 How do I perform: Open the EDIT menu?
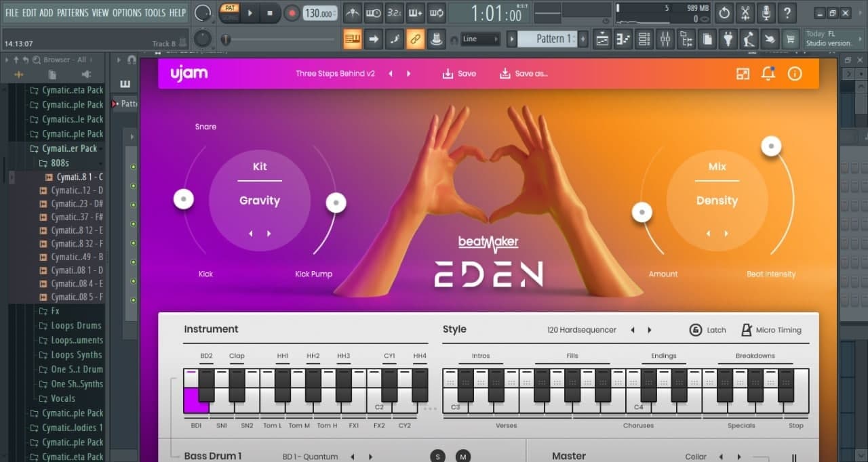coord(28,12)
